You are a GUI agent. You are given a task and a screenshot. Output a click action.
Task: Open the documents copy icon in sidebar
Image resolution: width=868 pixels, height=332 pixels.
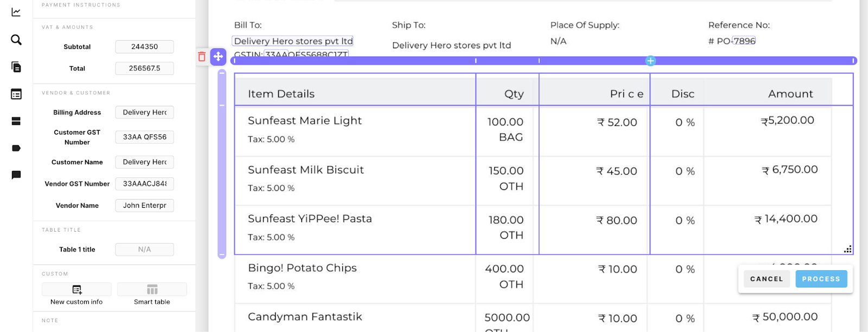[16, 67]
